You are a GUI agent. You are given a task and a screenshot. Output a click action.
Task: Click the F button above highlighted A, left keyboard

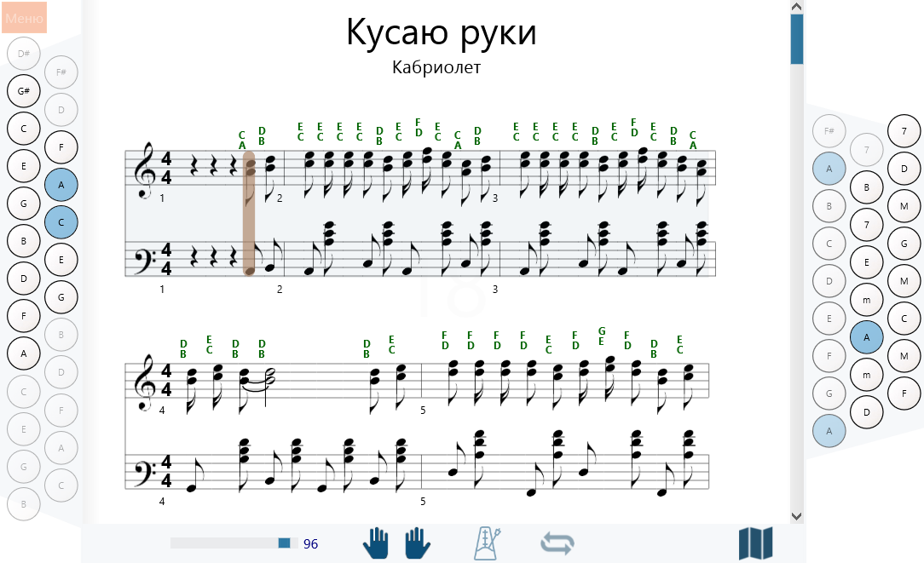coord(61,147)
